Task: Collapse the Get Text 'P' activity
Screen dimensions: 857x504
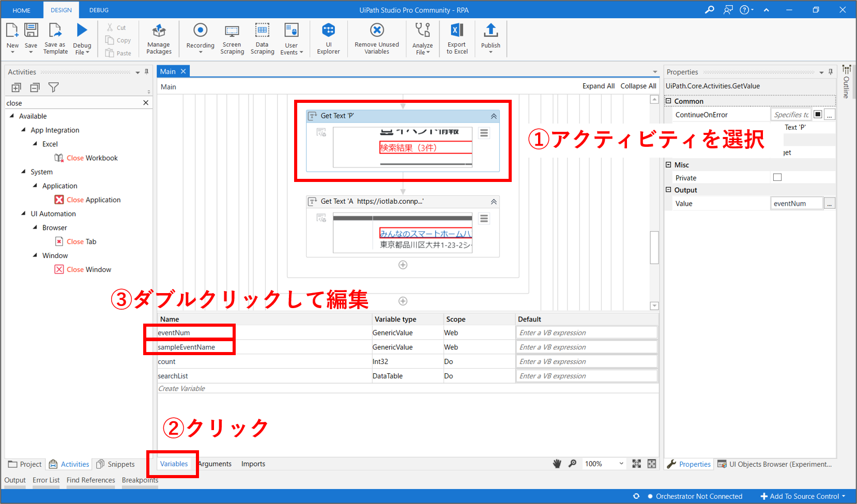Action: 494,116
